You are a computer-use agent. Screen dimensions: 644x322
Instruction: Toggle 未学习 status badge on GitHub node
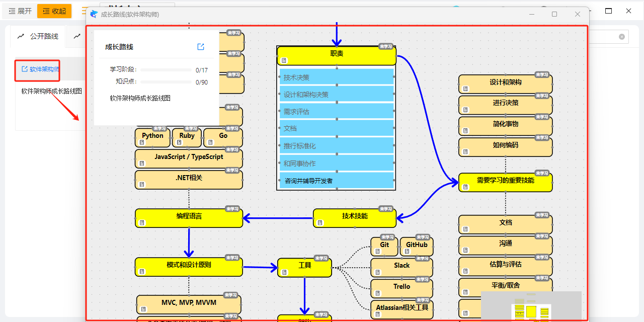[423, 237]
